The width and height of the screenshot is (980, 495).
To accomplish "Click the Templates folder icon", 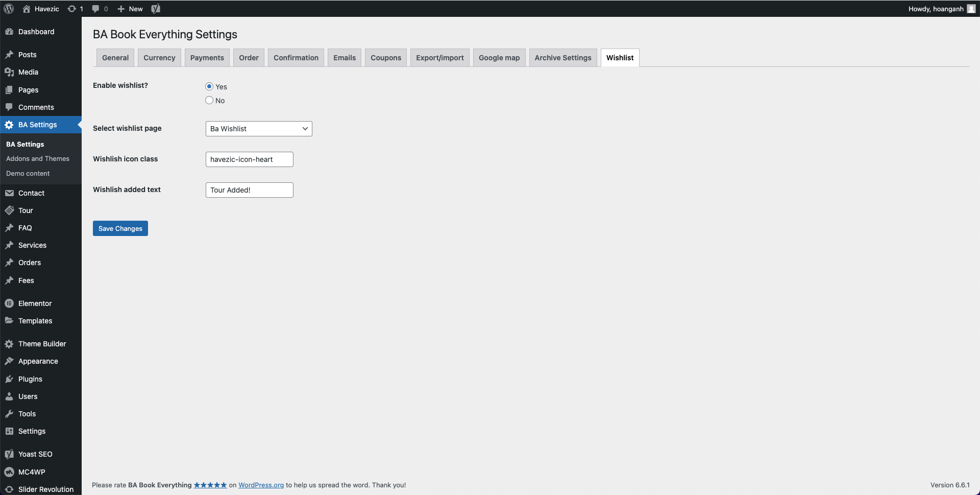I will tap(9, 321).
